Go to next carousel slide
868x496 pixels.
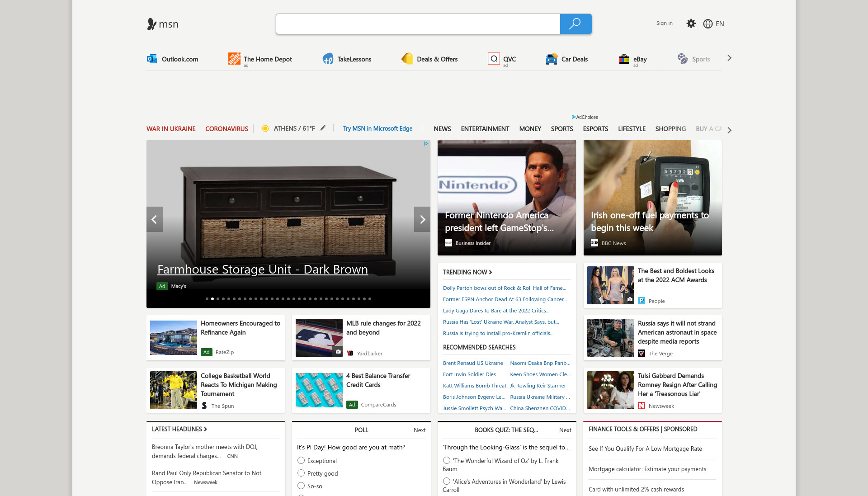pyautogui.click(x=422, y=219)
